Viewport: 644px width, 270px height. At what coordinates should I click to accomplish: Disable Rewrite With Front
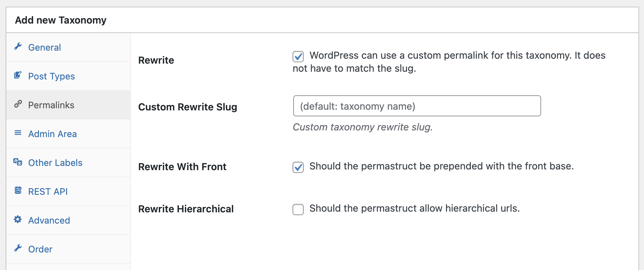298,168
